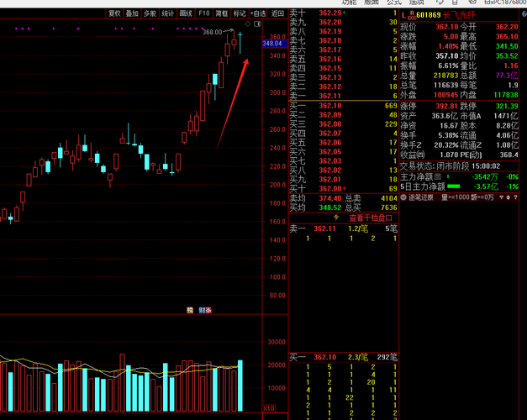Click the stock name 长飞光纤

[x=459, y=15]
